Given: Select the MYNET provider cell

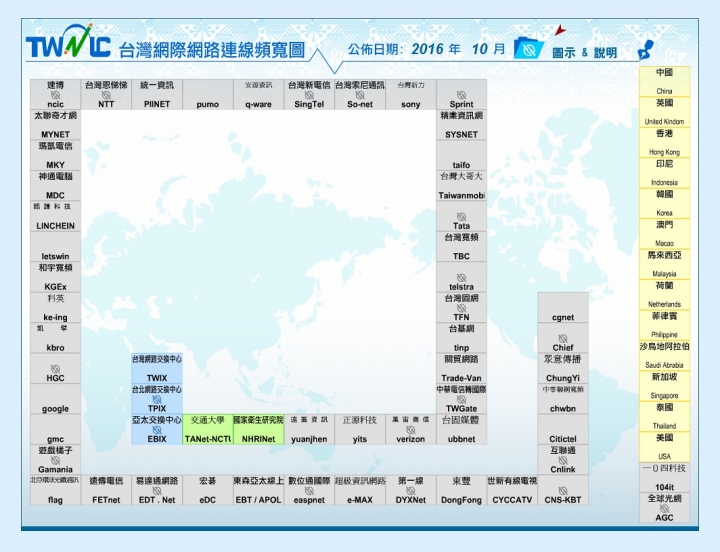Looking at the screenshot, I should (x=56, y=124).
